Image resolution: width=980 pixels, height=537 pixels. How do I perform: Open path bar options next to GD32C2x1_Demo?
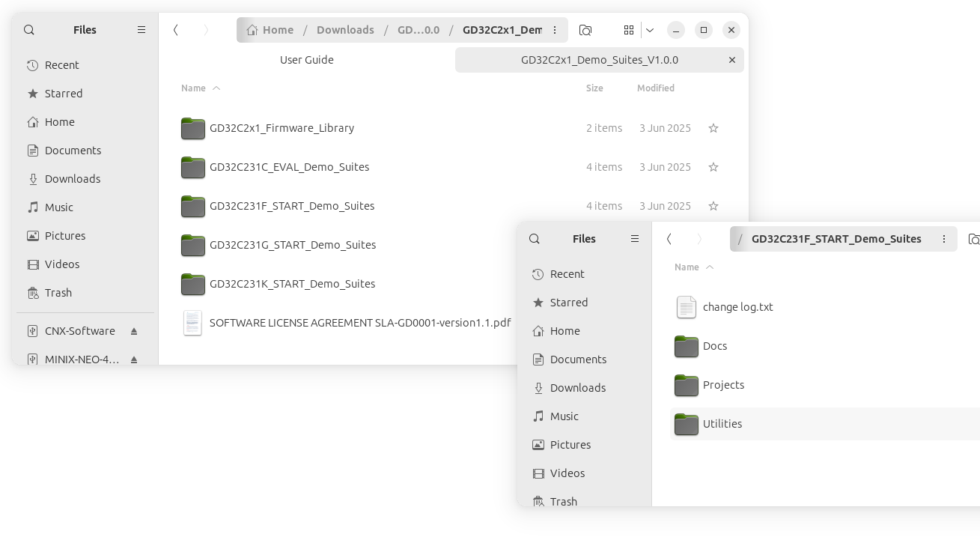pyautogui.click(x=555, y=30)
